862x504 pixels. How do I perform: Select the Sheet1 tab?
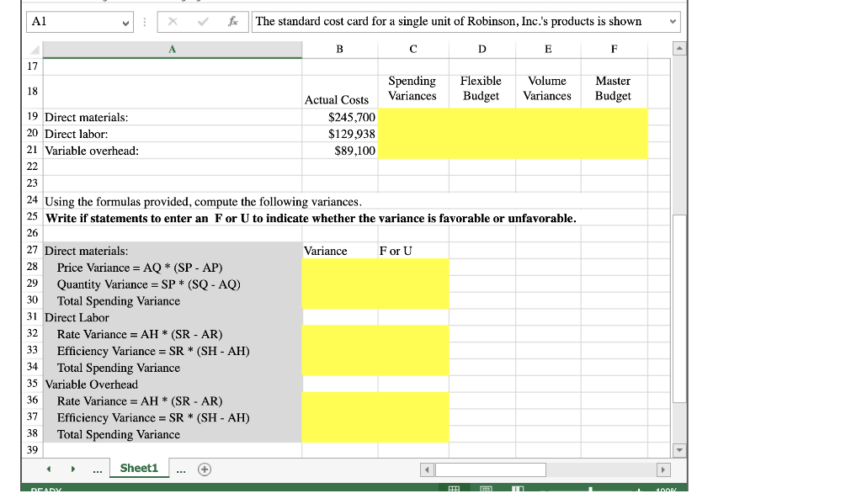139,468
